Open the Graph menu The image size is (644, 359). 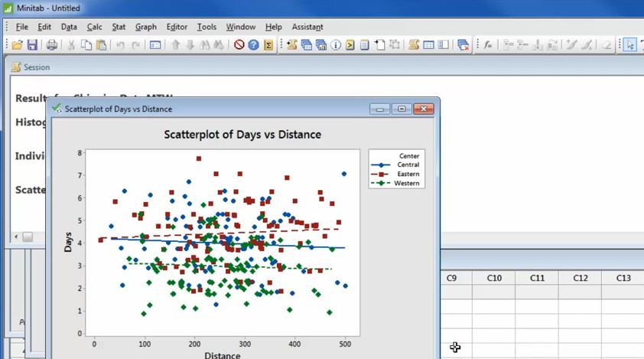tap(146, 27)
